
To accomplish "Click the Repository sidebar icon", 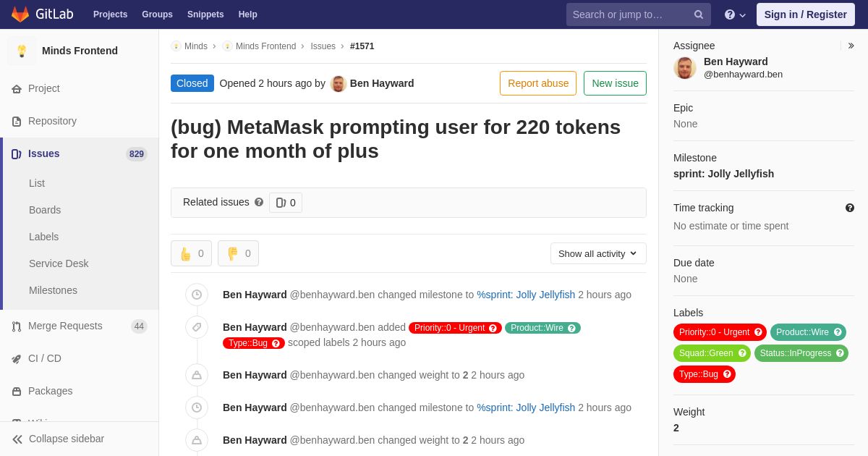I will pyautogui.click(x=17, y=122).
